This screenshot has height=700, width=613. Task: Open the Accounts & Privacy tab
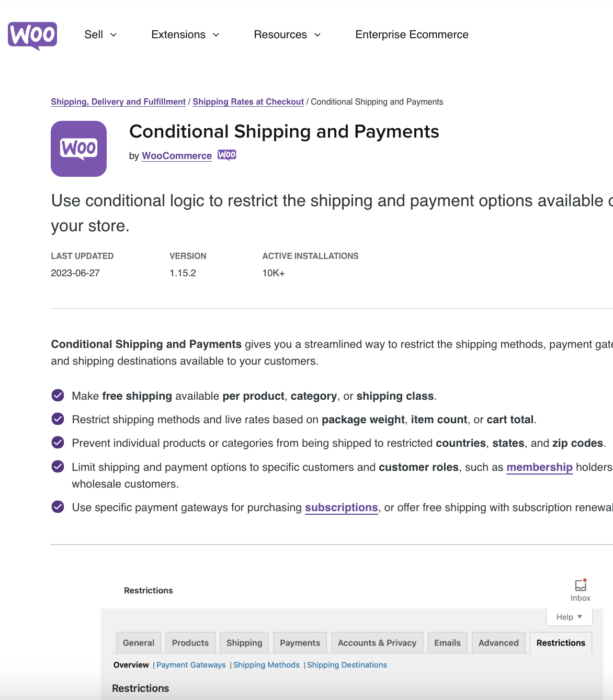point(377,642)
